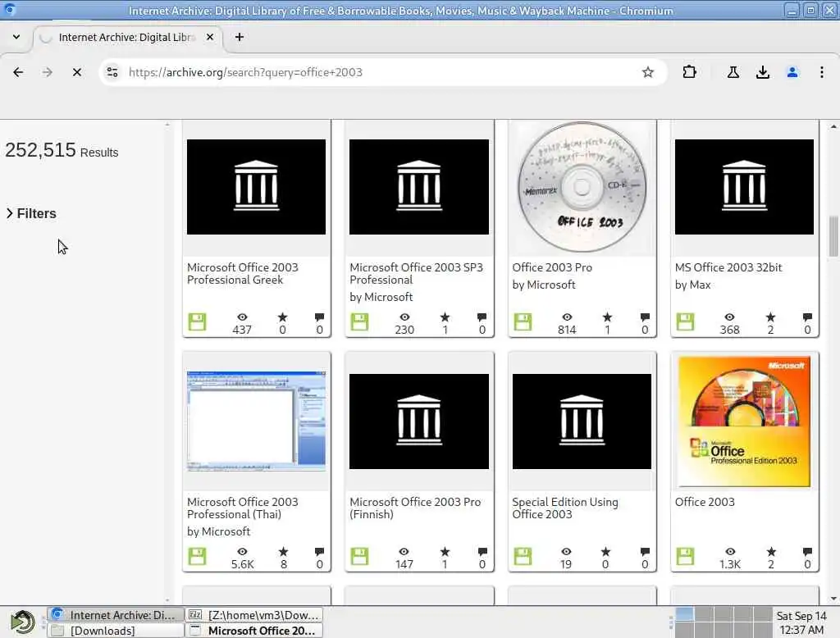Close the Internet Archive tab

pyautogui.click(x=210, y=37)
